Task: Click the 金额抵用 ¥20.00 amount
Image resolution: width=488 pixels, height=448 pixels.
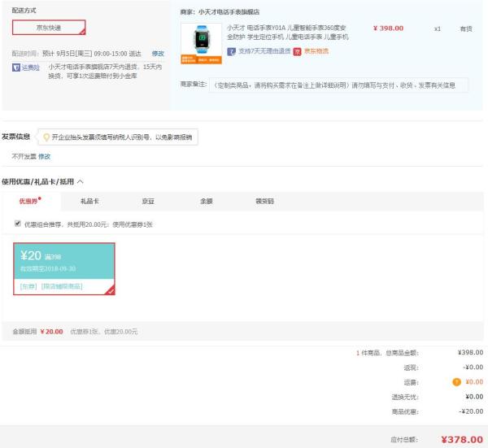Action: click(x=52, y=332)
